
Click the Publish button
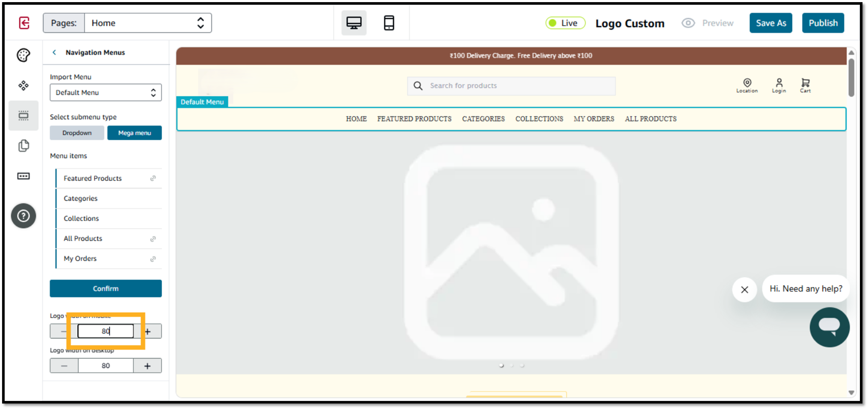point(823,23)
